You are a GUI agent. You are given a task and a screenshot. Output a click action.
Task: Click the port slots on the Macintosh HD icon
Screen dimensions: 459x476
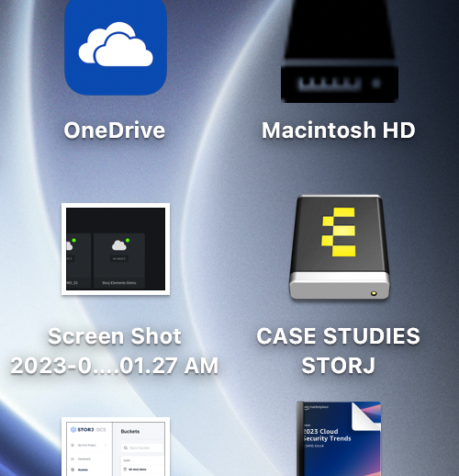[330, 84]
